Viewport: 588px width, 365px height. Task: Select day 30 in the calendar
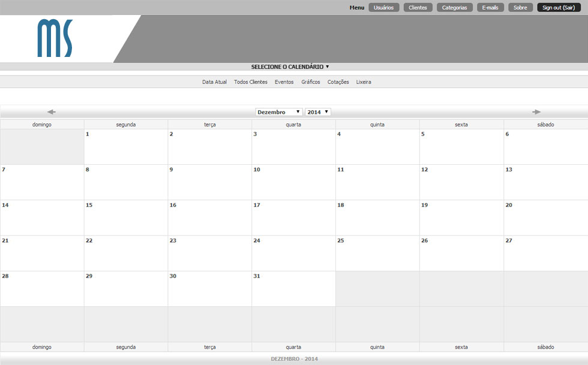[x=210, y=289]
